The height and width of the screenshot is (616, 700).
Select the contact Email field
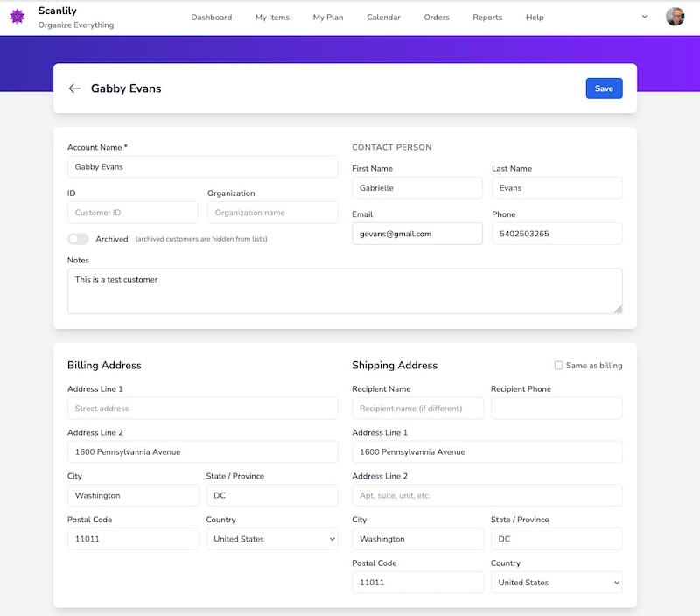tap(417, 234)
